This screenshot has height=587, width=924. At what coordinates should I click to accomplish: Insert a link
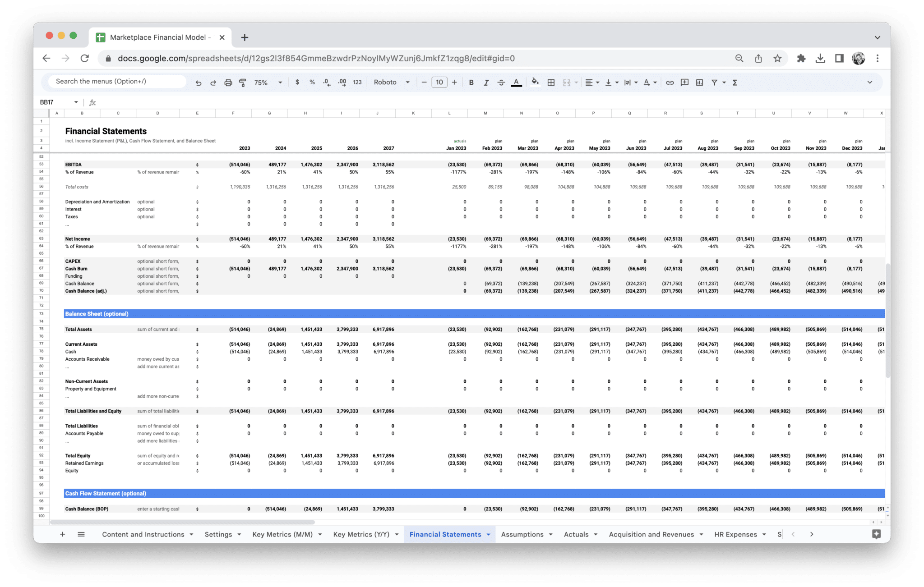click(x=670, y=82)
